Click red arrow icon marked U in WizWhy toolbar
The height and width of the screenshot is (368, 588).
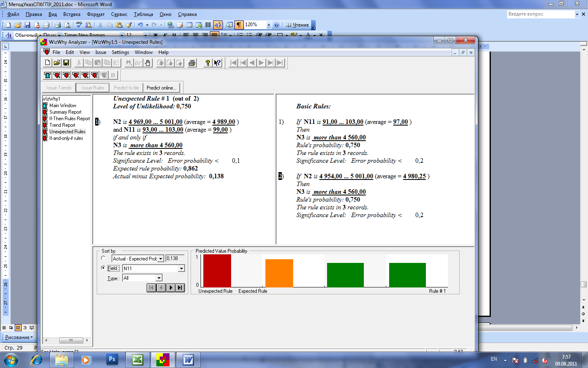click(x=85, y=75)
